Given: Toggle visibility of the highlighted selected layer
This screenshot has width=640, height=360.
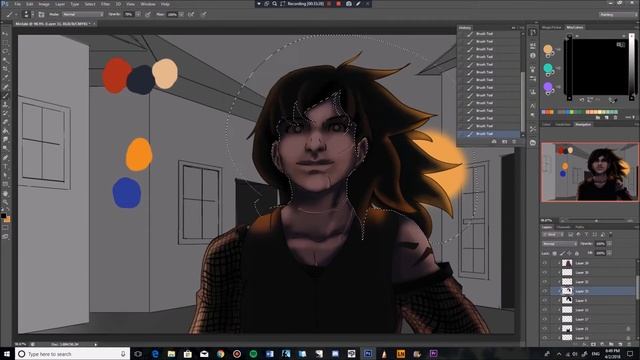Looking at the screenshot, I should 544,291.
